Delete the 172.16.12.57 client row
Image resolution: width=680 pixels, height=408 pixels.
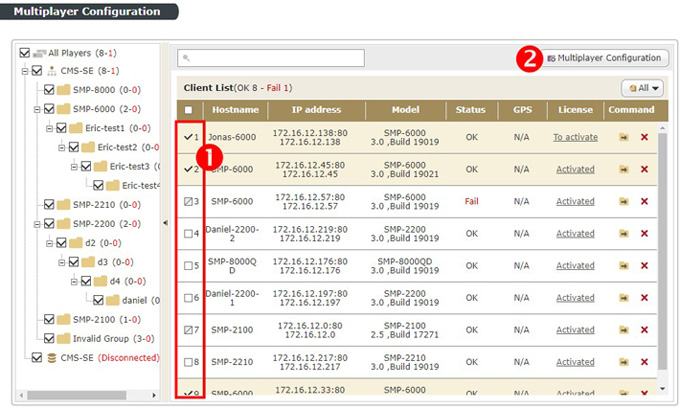tap(644, 202)
